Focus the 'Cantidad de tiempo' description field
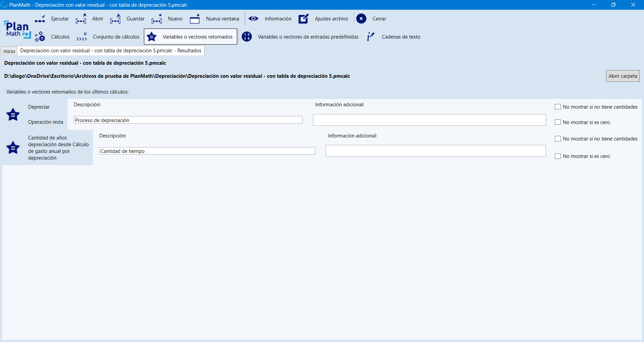 click(x=207, y=151)
